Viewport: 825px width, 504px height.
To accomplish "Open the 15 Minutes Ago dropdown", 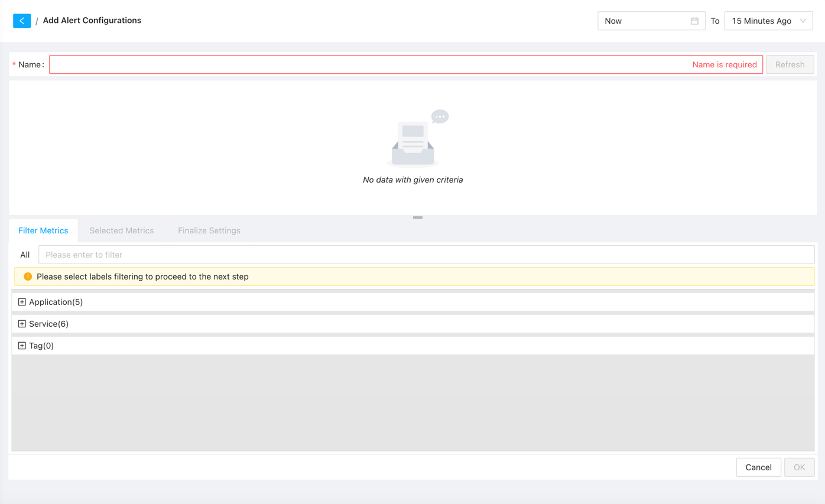I will point(768,21).
